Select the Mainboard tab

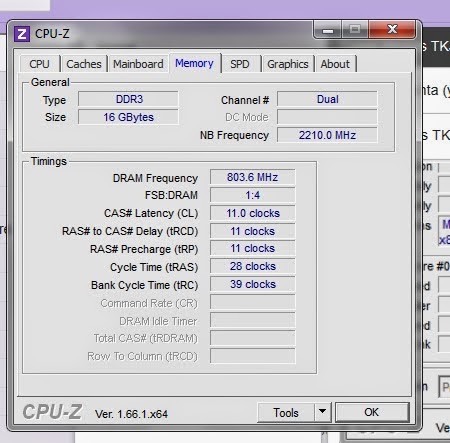click(x=138, y=64)
